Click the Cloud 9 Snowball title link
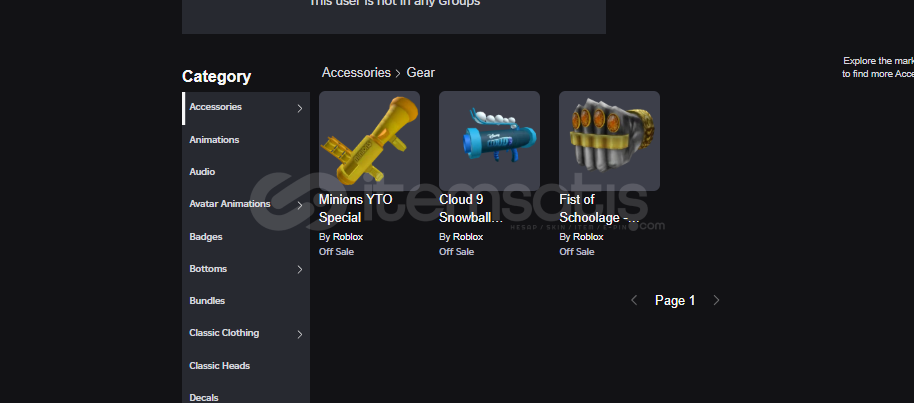The image size is (914, 403). pyautogui.click(x=471, y=208)
